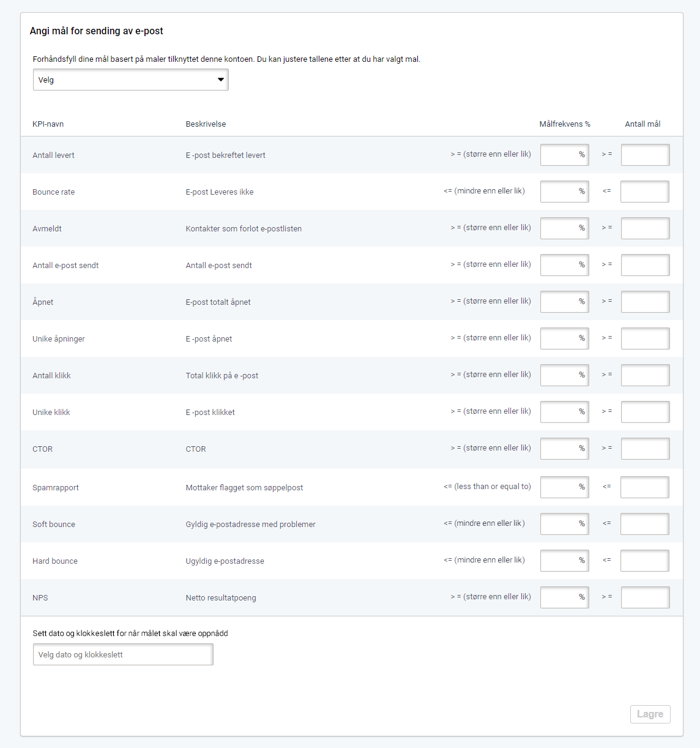Click the Antall levert count input

coord(645,155)
